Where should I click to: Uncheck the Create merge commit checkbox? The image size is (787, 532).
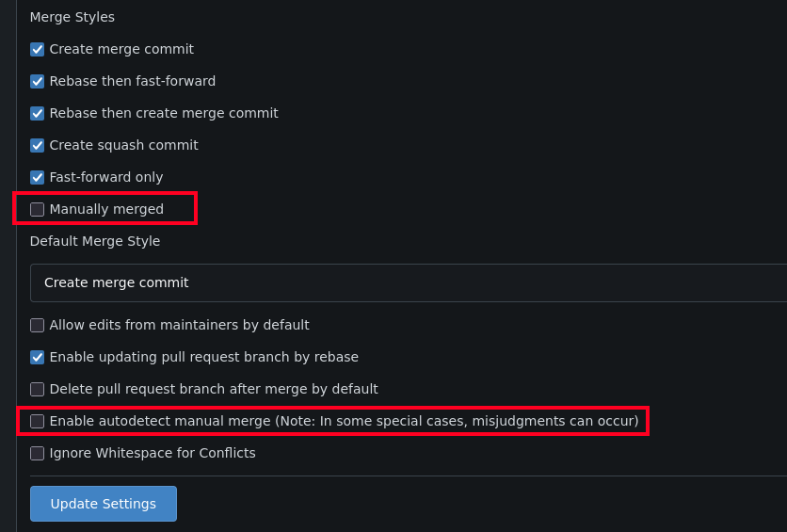point(38,49)
